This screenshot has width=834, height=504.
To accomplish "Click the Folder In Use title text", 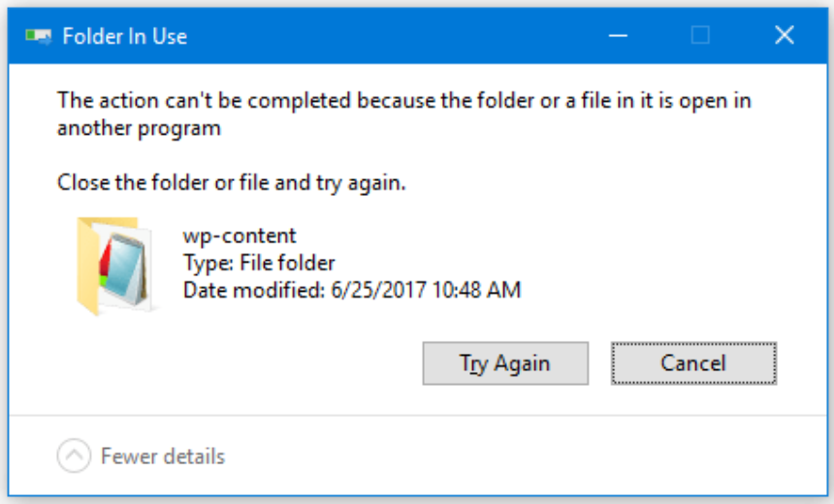I will (x=124, y=36).
